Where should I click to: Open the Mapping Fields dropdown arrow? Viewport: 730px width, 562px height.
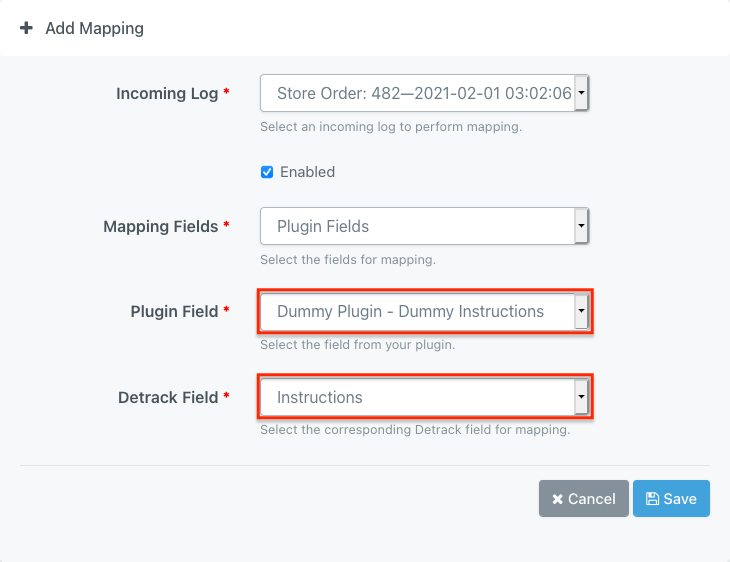coord(581,227)
